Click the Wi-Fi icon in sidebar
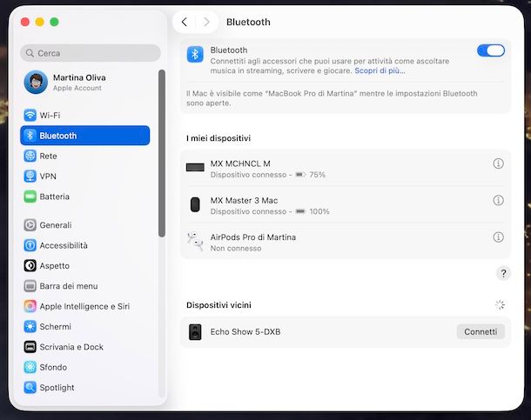531x420 pixels. pyautogui.click(x=30, y=116)
